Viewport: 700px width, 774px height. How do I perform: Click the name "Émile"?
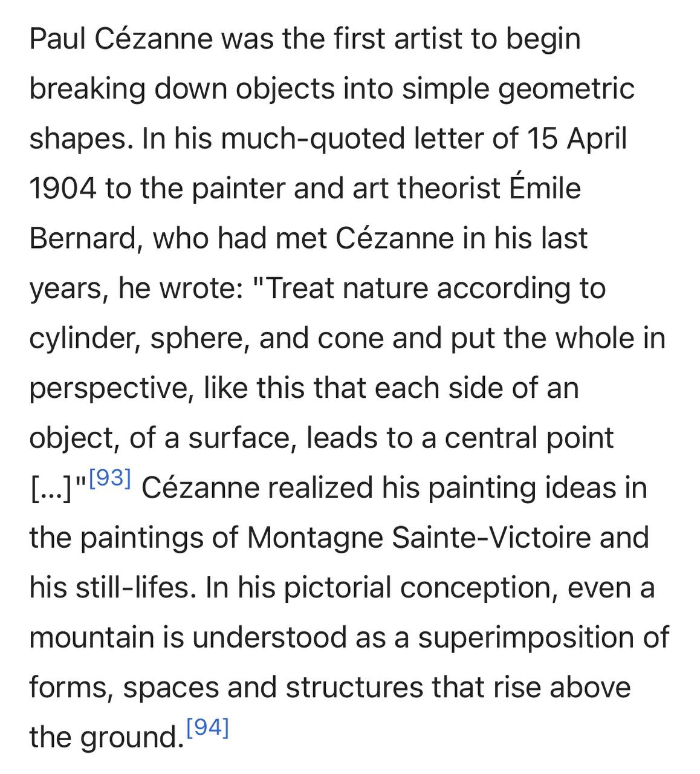545,188
